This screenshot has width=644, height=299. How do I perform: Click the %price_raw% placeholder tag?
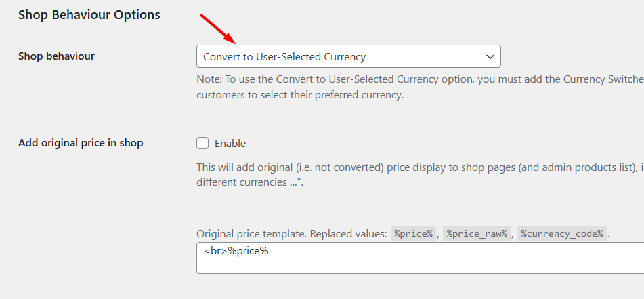[x=477, y=233]
